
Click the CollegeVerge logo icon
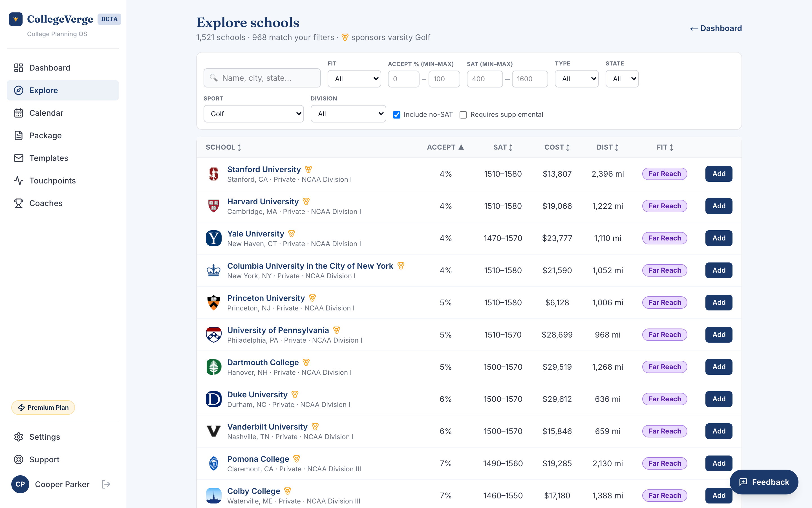[16, 19]
